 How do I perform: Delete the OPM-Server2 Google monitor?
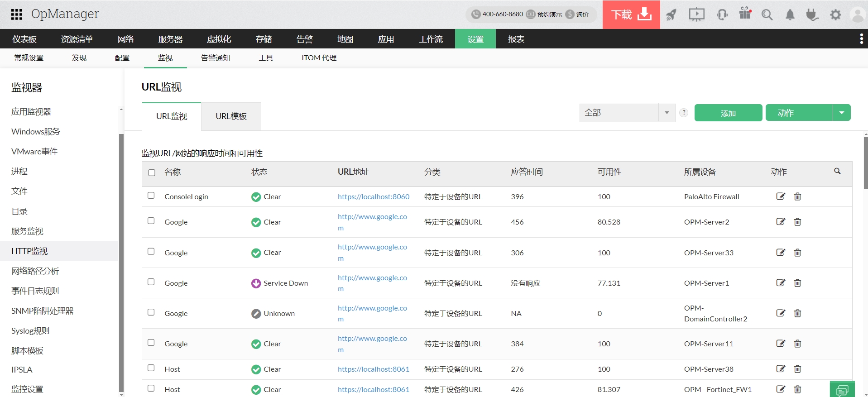797,222
